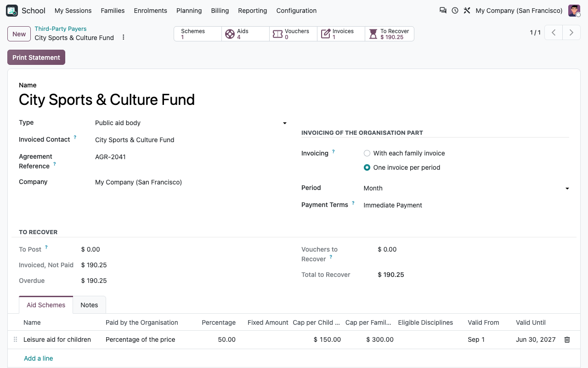This screenshot has height=368, width=588.
Task: Open the activities clock icon
Action: pos(455,11)
